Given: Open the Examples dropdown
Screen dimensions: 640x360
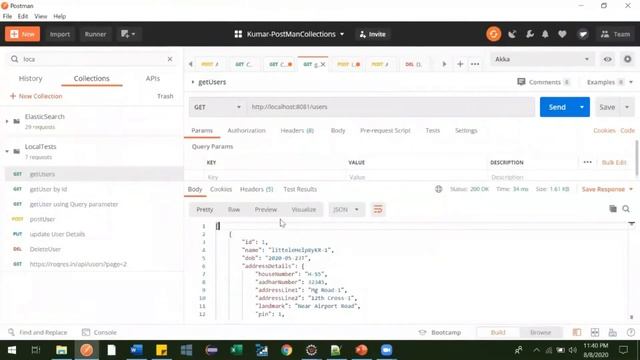Looking at the screenshot, I should click(x=610, y=82).
